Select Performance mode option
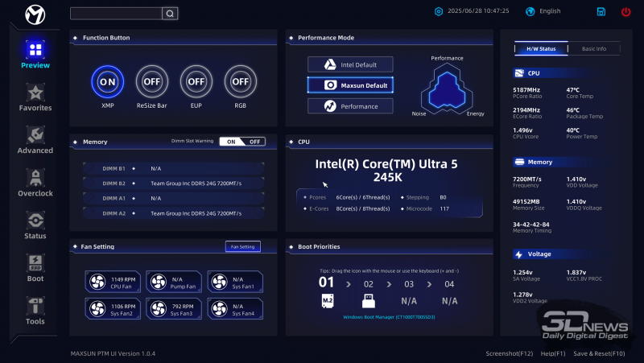644x363 pixels. [350, 106]
